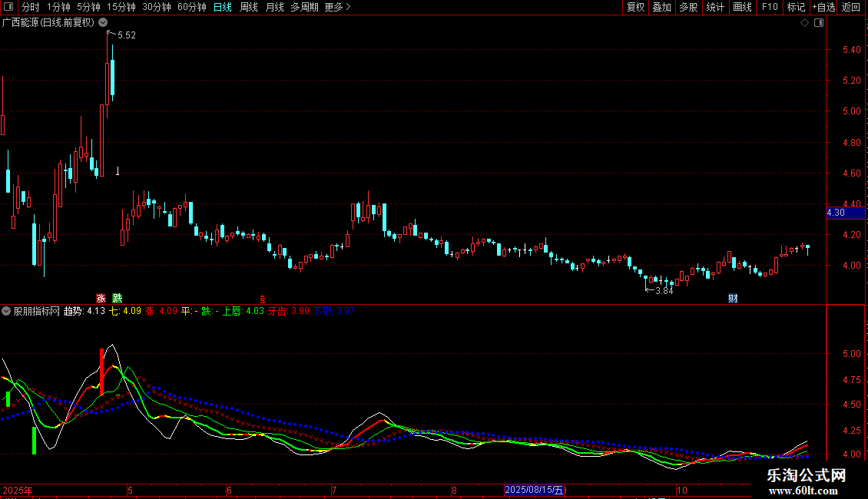
Task: Toggle the left side panel icon
Action: (8, 7)
